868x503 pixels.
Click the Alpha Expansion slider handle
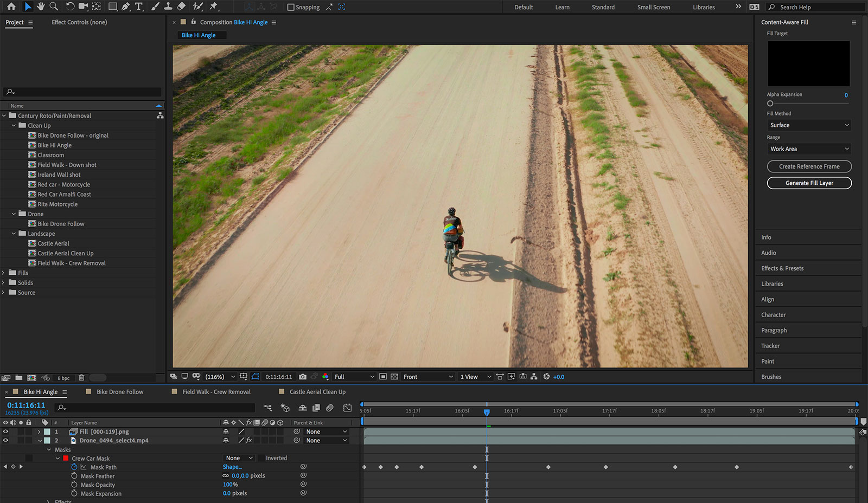(x=770, y=104)
